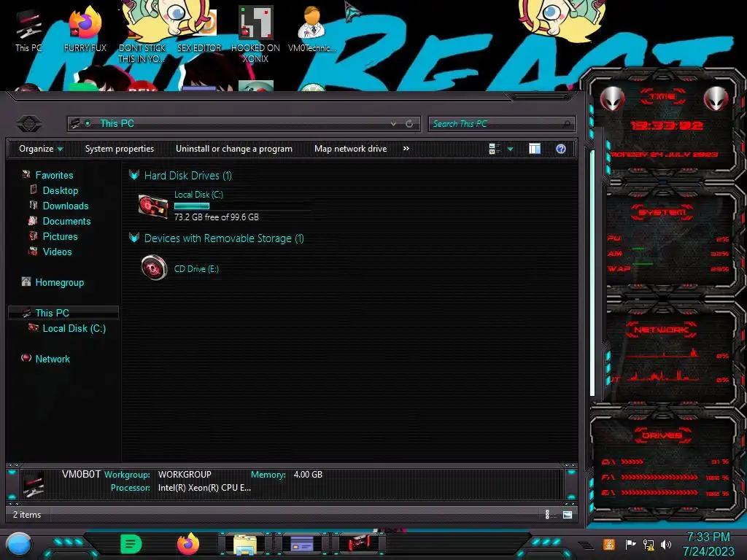
Task: Click the Action Center flag tray icon
Action: point(630,544)
